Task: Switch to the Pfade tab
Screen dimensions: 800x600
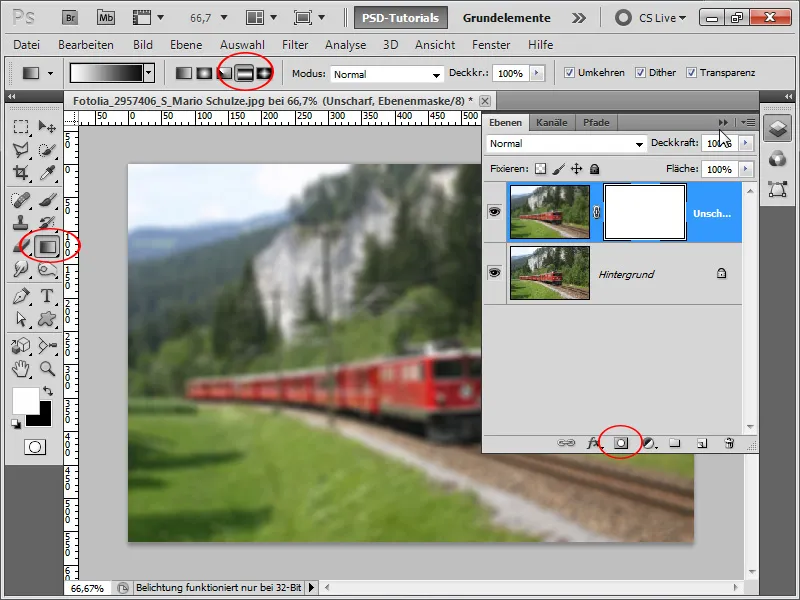Action: point(596,122)
